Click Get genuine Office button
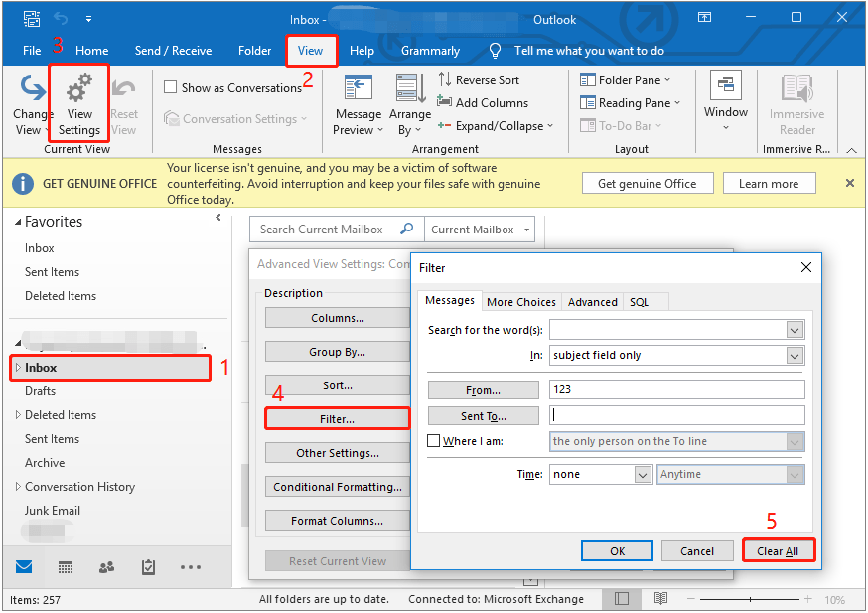868x613 pixels. coord(648,183)
